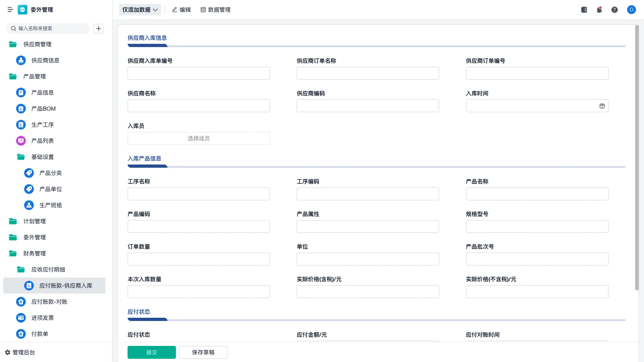Click the 生产班组 icon
644x362 pixels.
click(29, 205)
